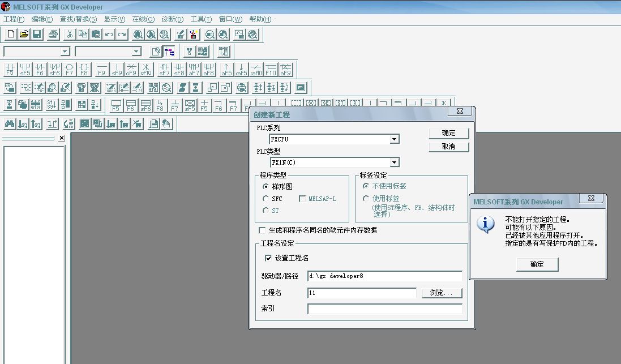Insert normally open contact F5 ladder symbol
Screen dimensions: 621x364
[10, 70]
